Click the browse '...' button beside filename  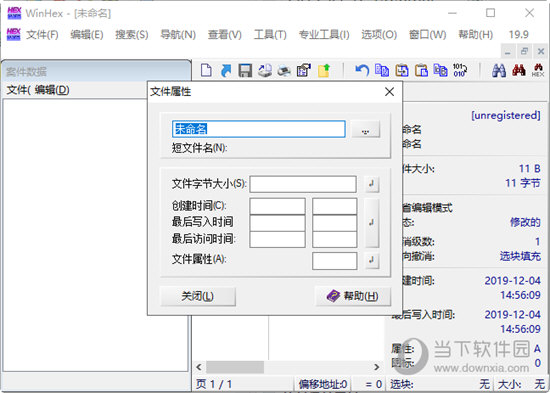tap(365, 129)
